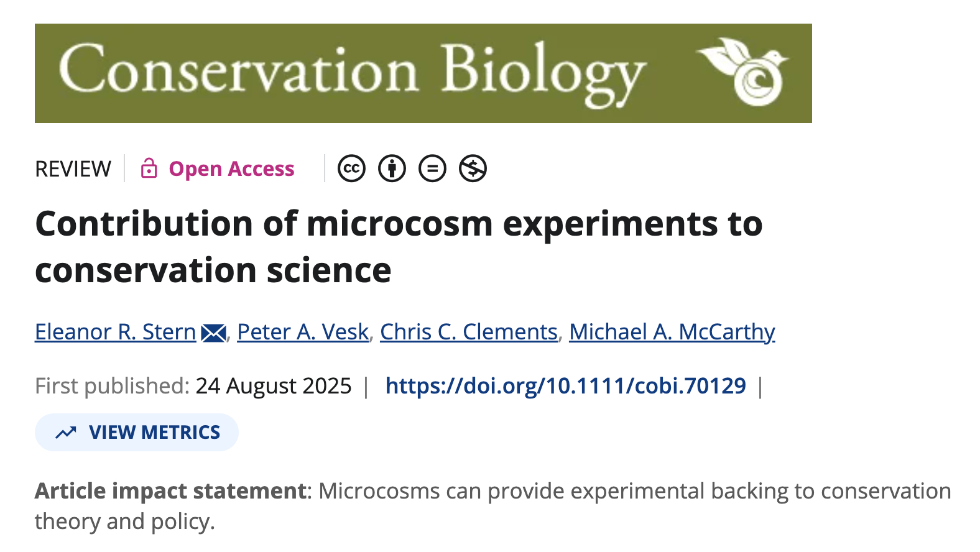Open author Peter A. Vesk's details
Image resolution: width=980 pixels, height=552 pixels.
303,332
